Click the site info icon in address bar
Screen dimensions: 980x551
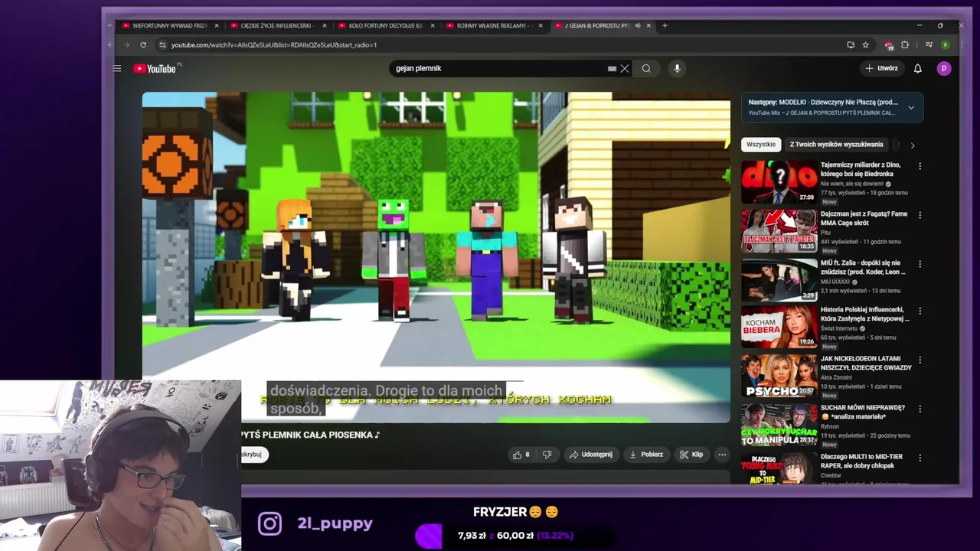tap(162, 44)
